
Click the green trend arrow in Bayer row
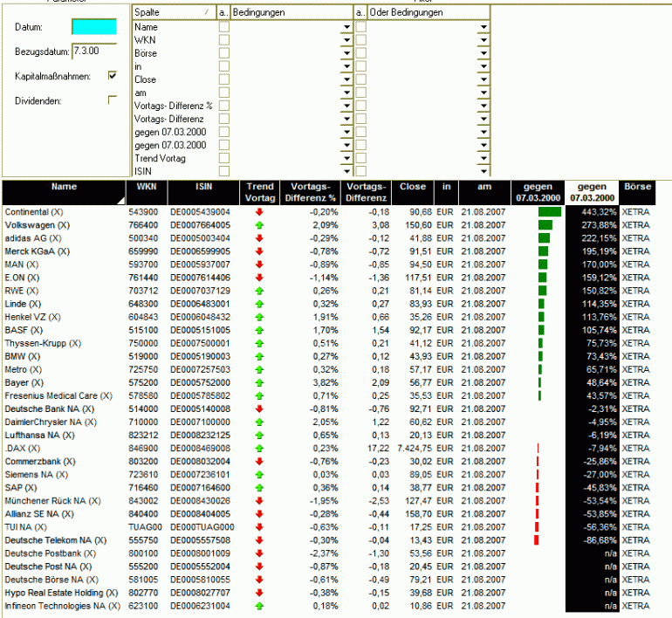click(x=259, y=382)
